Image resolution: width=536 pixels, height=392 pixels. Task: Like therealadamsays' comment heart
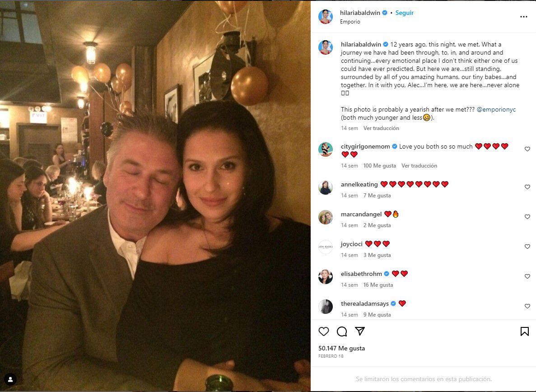[x=527, y=306]
